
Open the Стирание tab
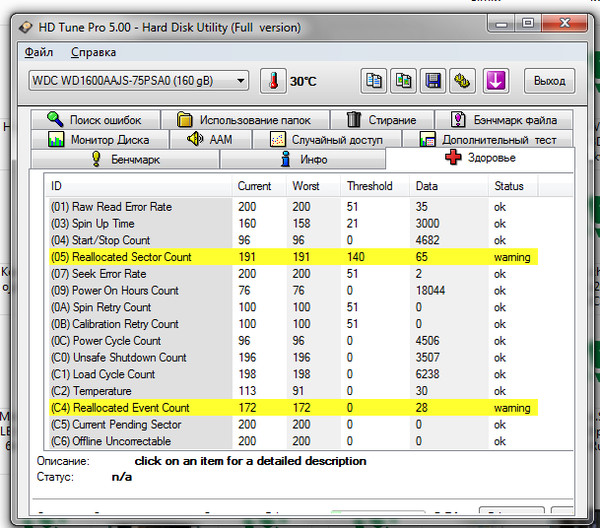click(381, 120)
